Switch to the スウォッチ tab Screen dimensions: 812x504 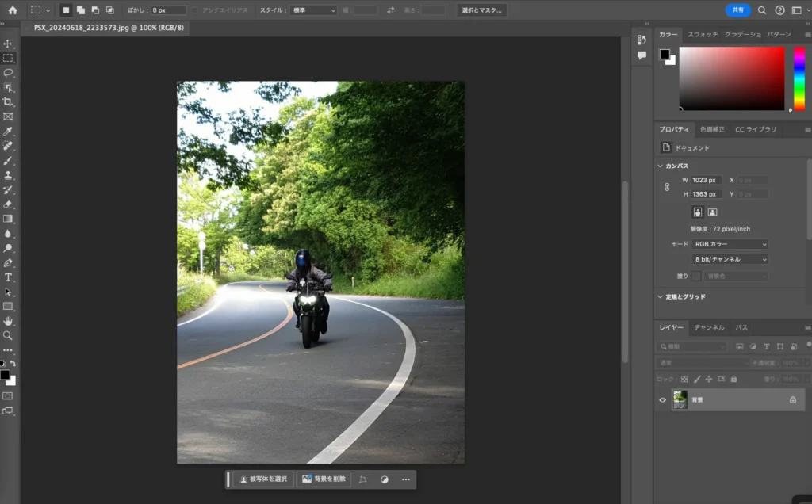[x=703, y=35]
